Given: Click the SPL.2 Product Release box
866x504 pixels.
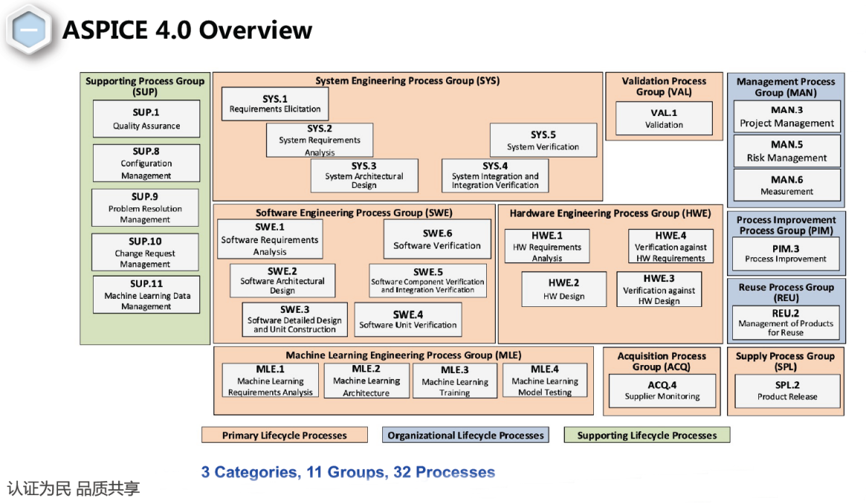Looking at the screenshot, I should [x=787, y=390].
